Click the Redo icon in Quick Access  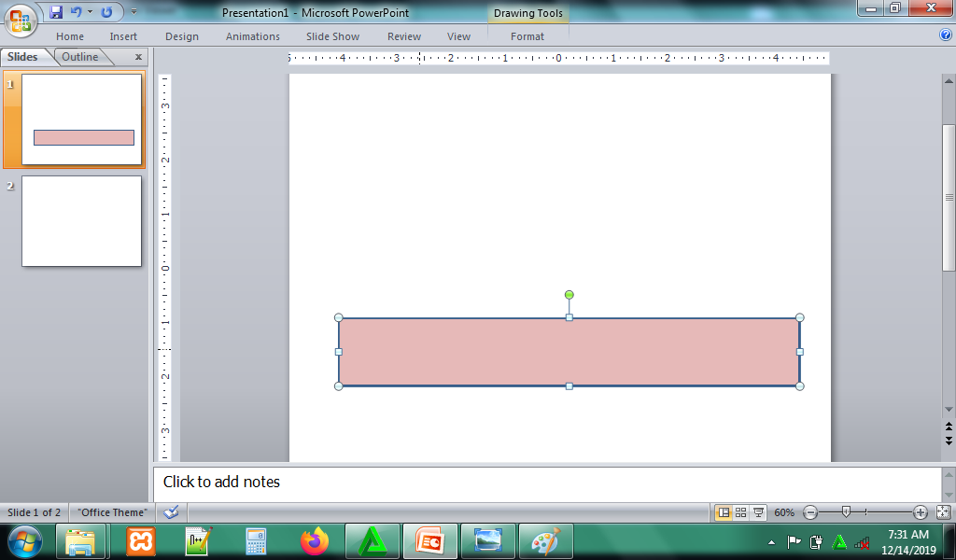coord(106,12)
